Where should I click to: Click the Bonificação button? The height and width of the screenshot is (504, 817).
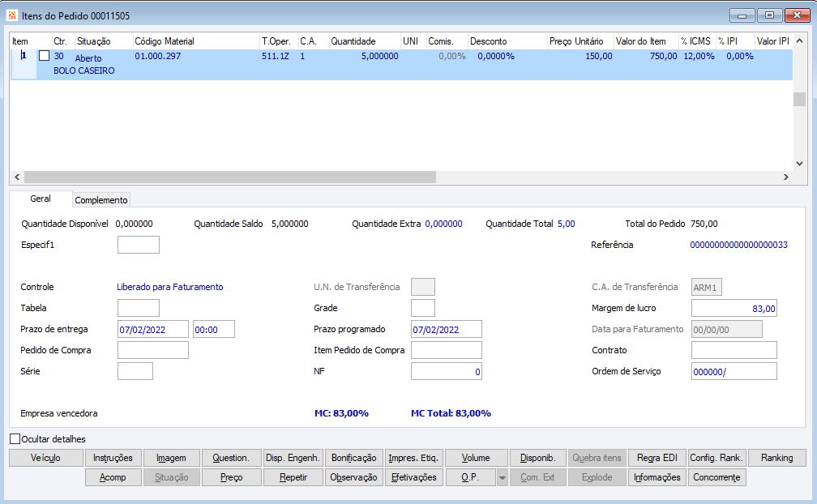tap(353, 458)
